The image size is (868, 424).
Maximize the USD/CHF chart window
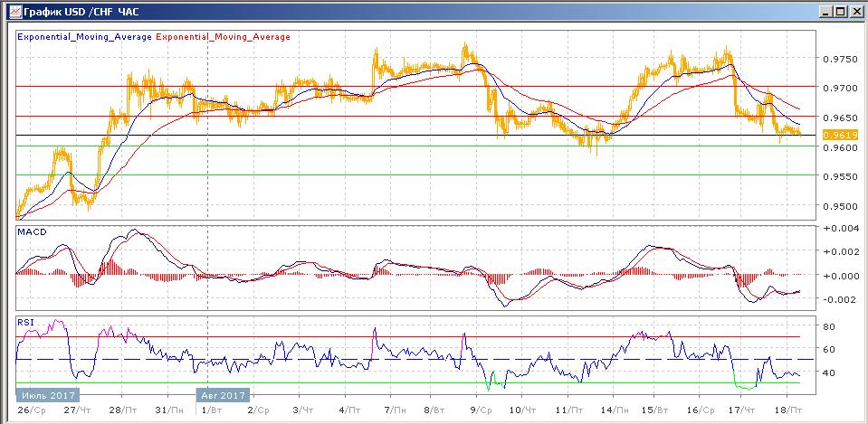click(x=840, y=11)
